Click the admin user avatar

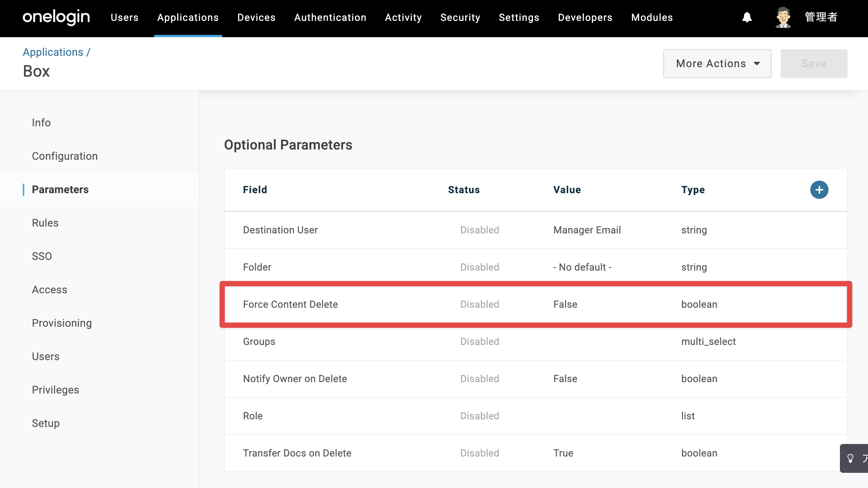tap(783, 17)
